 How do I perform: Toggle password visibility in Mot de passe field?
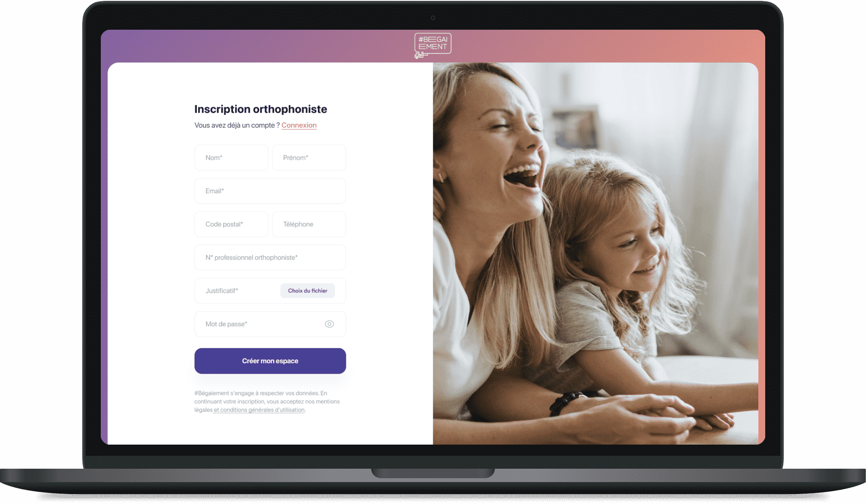[x=330, y=324]
